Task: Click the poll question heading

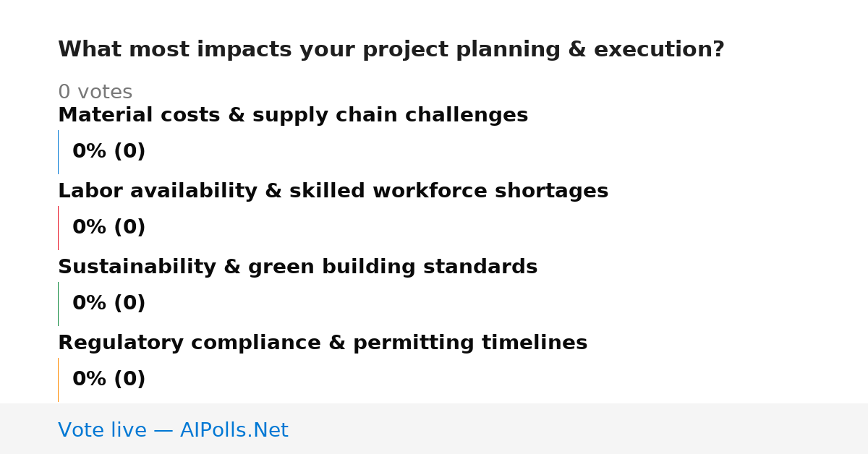Action: point(391,50)
